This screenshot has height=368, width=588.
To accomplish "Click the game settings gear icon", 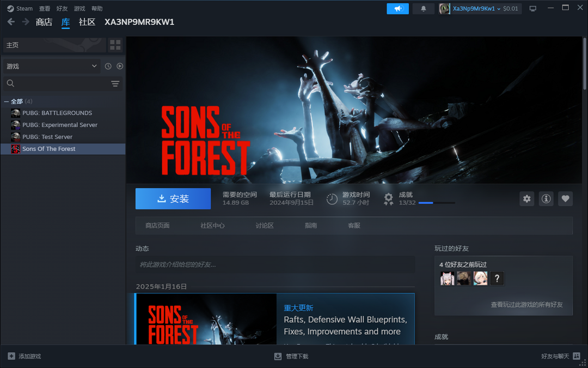I will (526, 199).
